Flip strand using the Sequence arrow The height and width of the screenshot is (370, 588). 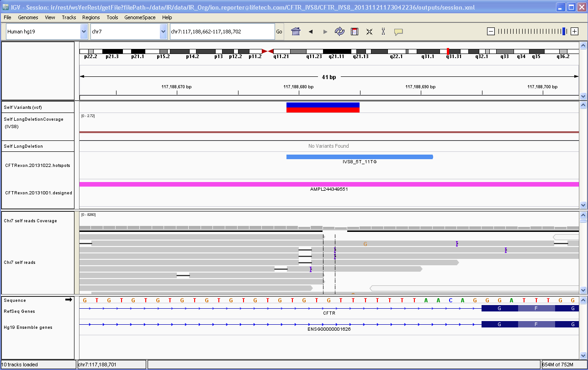click(x=69, y=300)
